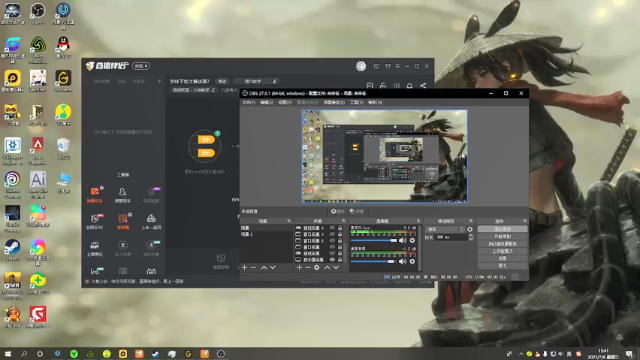The width and height of the screenshot is (640, 360).
Task: Open the 视图(V) menu in OBS
Action: pos(285,102)
